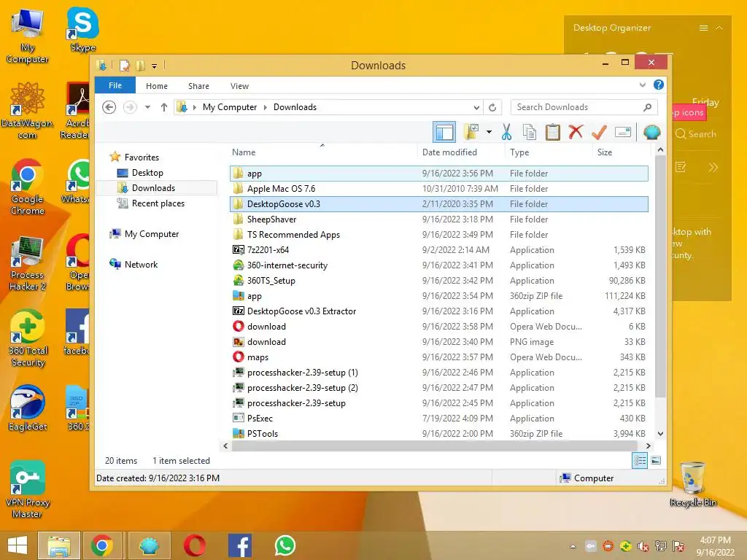Select Recent places under Favorites

point(158,203)
